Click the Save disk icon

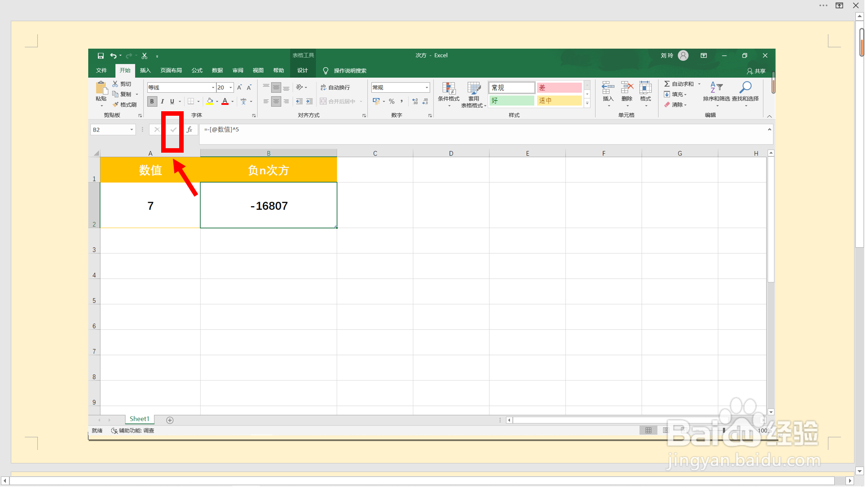[100, 56]
